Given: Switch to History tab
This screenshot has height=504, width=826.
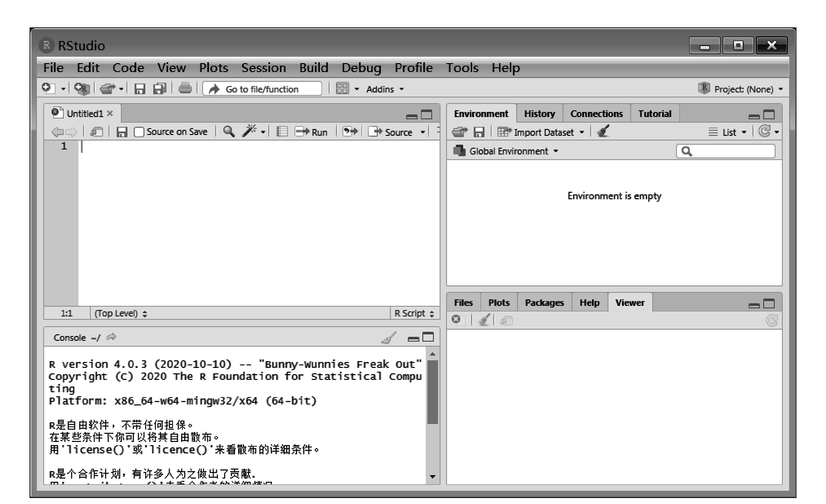Looking at the screenshot, I should click(539, 114).
